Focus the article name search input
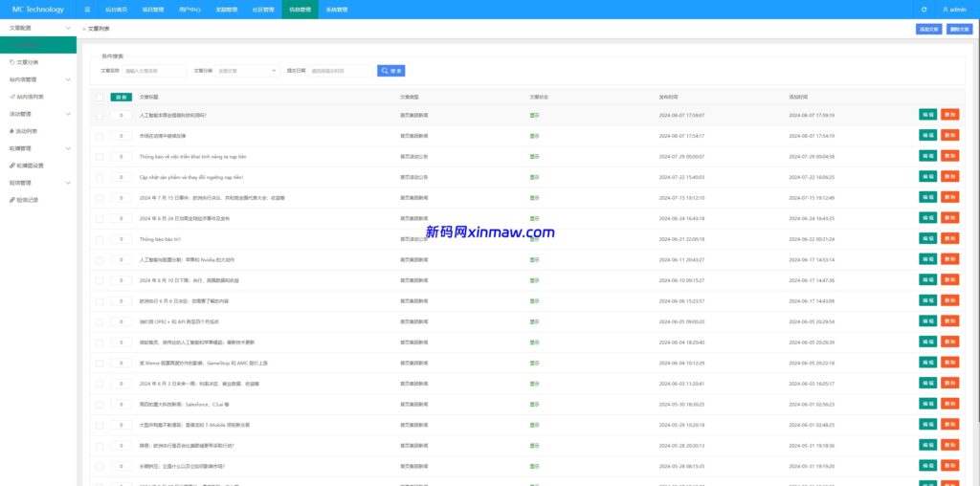 154,71
